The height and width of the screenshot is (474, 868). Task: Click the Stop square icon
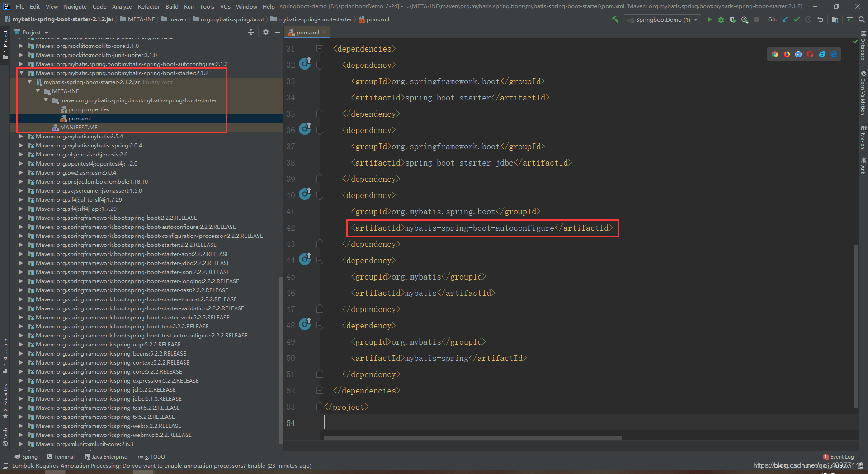coord(756,19)
